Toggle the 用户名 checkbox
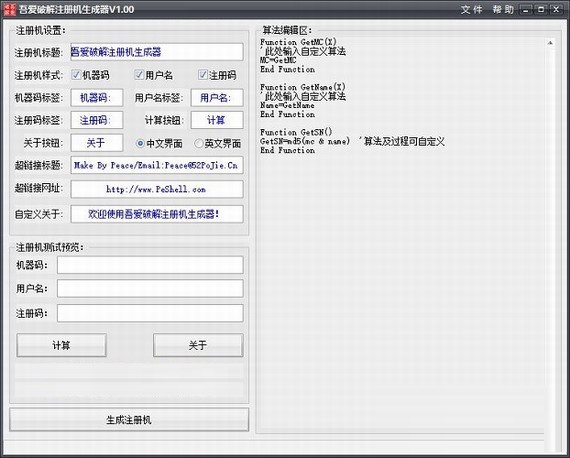 click(x=139, y=75)
